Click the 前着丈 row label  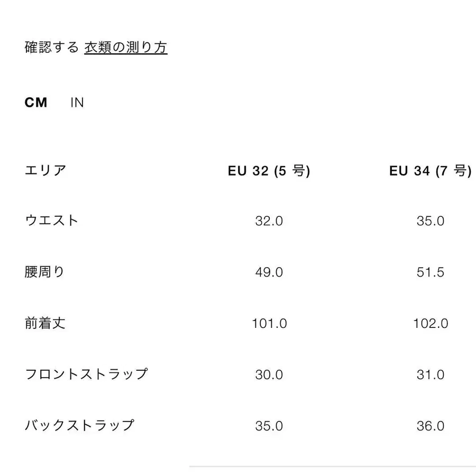coord(46,323)
